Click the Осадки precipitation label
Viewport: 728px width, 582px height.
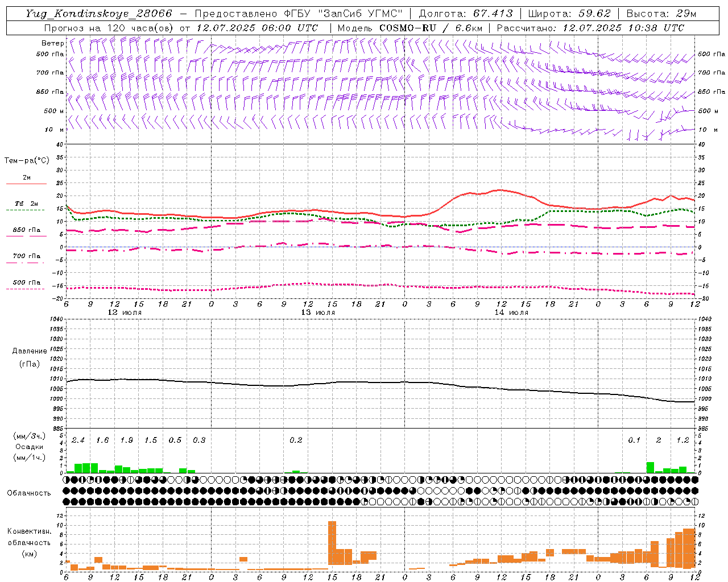(29, 447)
